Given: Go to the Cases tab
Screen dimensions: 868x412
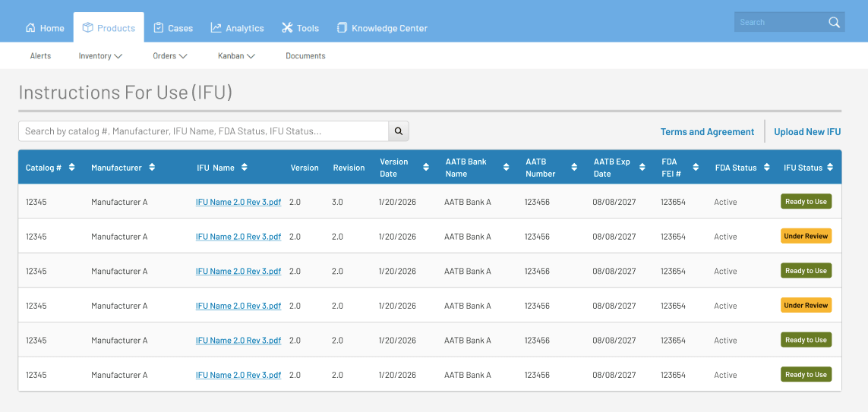Looking at the screenshot, I should [x=173, y=28].
